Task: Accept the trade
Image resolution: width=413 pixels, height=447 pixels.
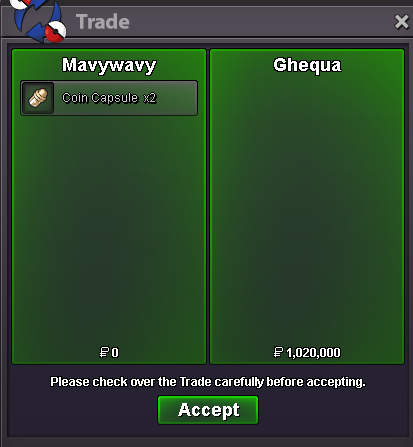Action: coord(208,410)
